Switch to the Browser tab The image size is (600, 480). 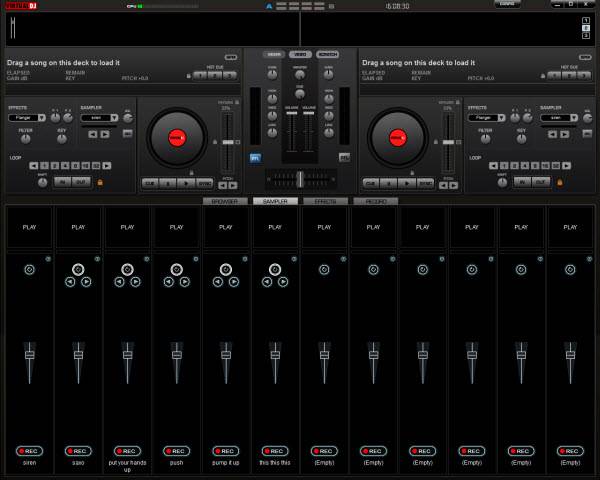[225, 201]
